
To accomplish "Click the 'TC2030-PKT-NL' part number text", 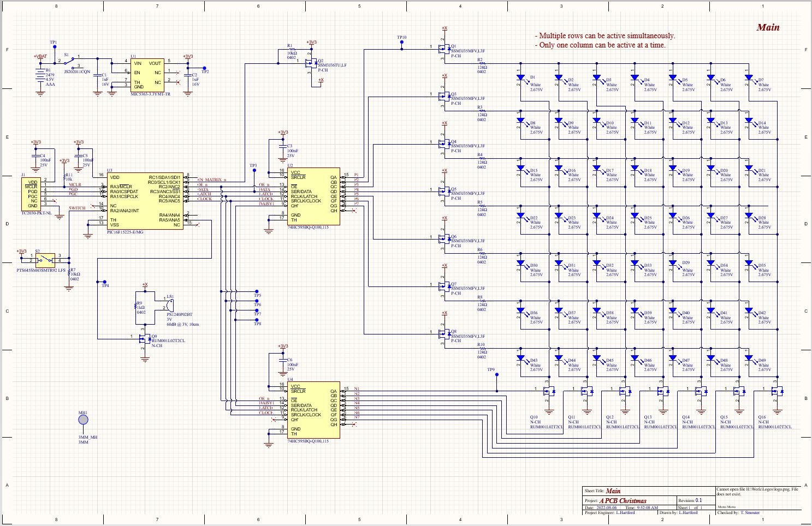I will point(36,213).
